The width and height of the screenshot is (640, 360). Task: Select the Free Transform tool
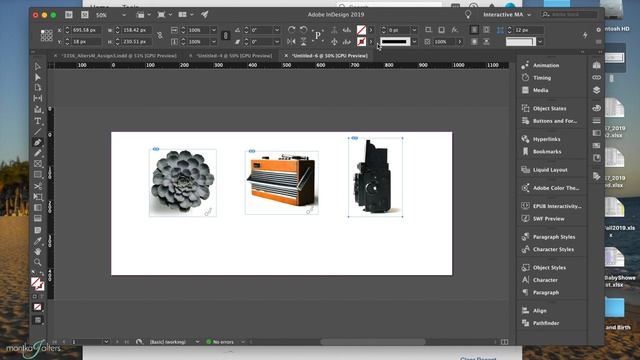[x=38, y=197]
